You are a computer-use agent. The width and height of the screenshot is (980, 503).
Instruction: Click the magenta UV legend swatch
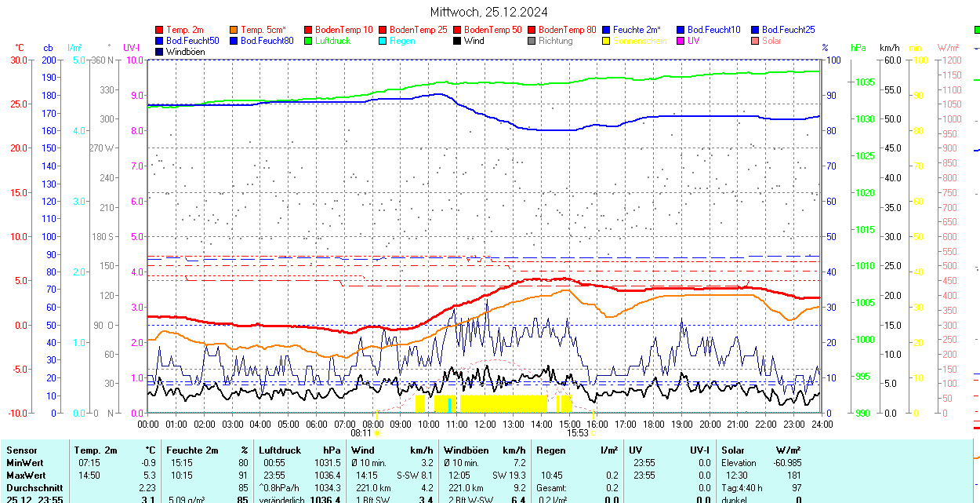(x=681, y=41)
